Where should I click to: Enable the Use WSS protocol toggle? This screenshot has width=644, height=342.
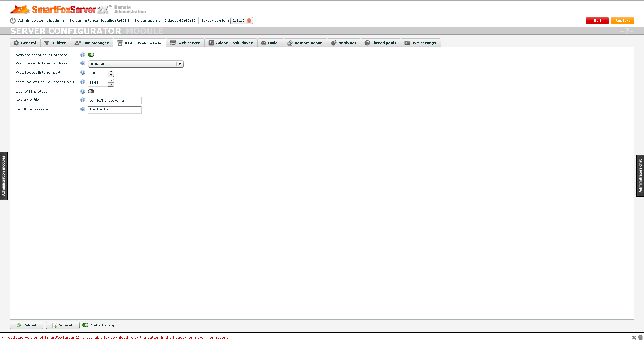91,91
